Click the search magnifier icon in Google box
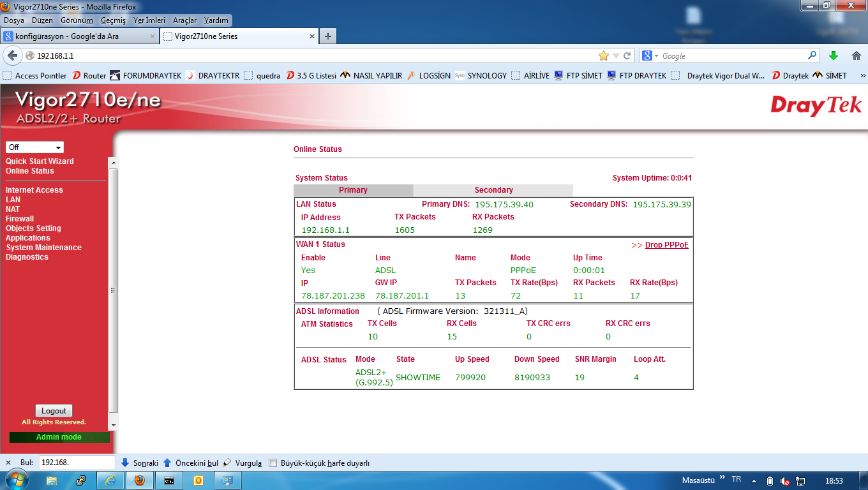Viewport: 868px width, 490px height. pos(812,56)
